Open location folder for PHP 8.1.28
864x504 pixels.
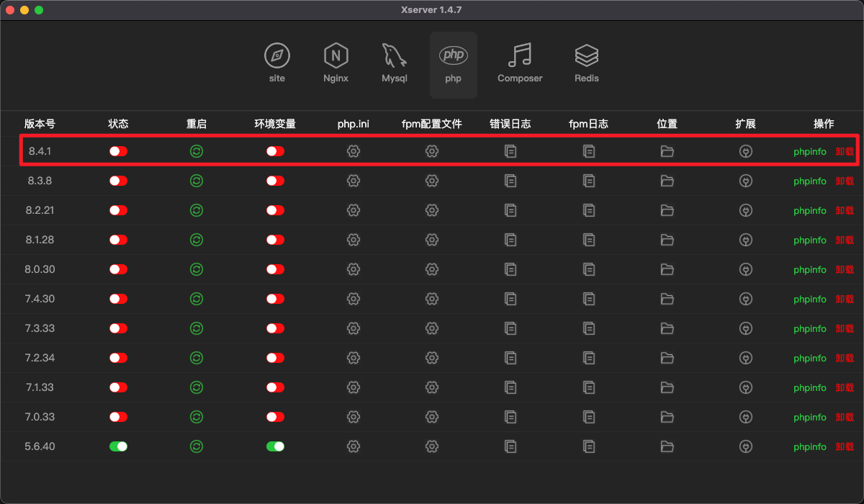667,240
